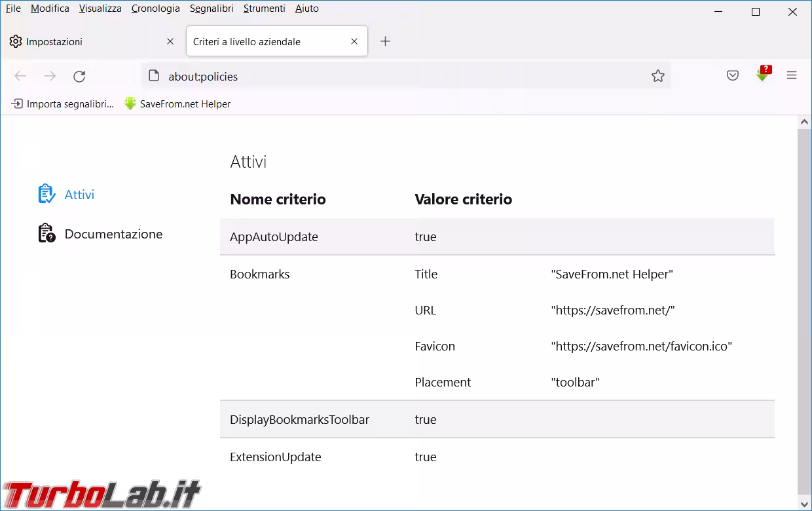Click the scrollbar down arrow
The height and width of the screenshot is (511, 812).
click(805, 504)
